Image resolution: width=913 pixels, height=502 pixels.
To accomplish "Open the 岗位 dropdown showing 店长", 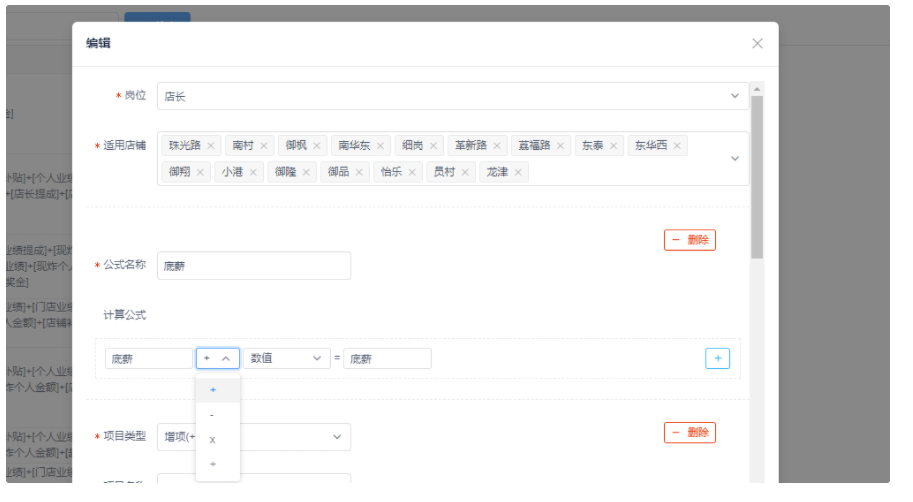I will [x=453, y=96].
